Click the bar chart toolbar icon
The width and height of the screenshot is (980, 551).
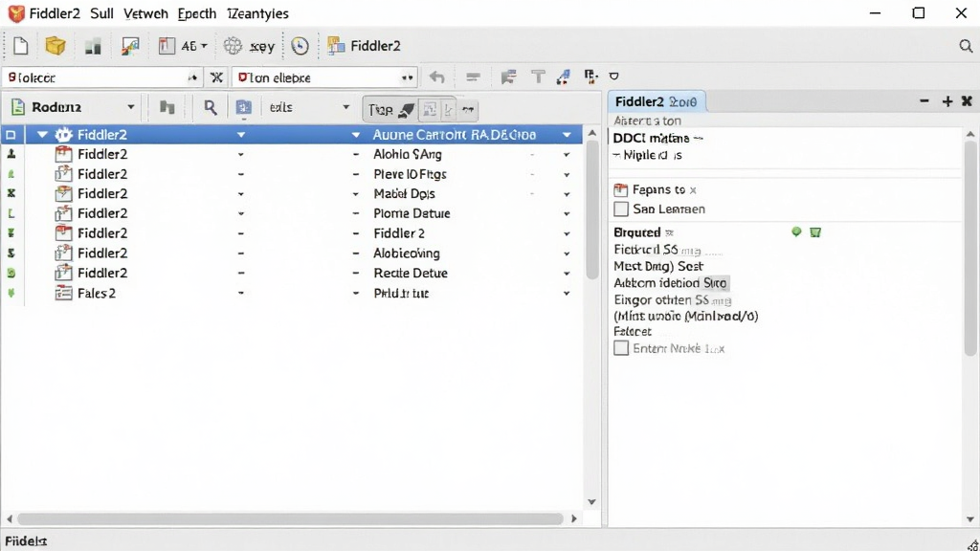[93, 46]
